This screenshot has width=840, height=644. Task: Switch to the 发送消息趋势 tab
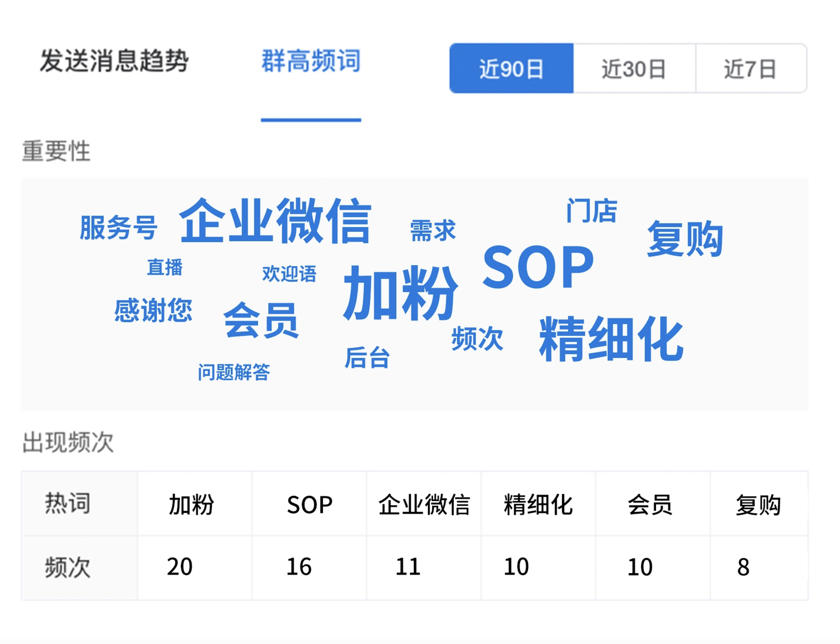pos(114,60)
